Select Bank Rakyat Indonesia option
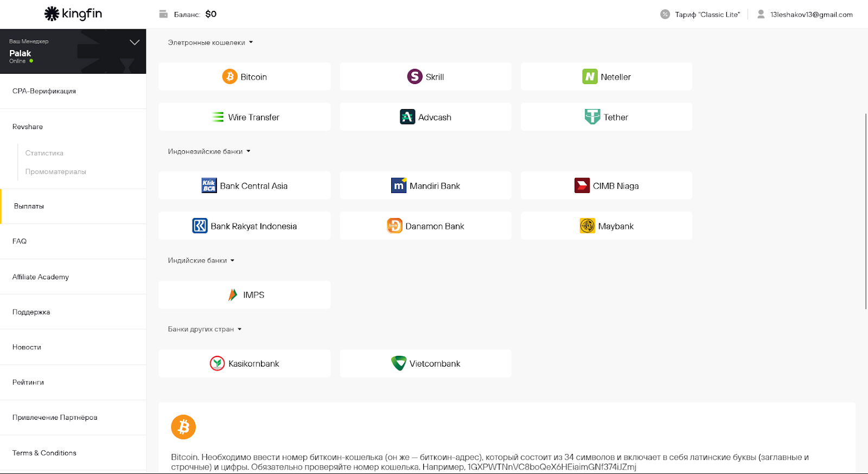 (245, 226)
